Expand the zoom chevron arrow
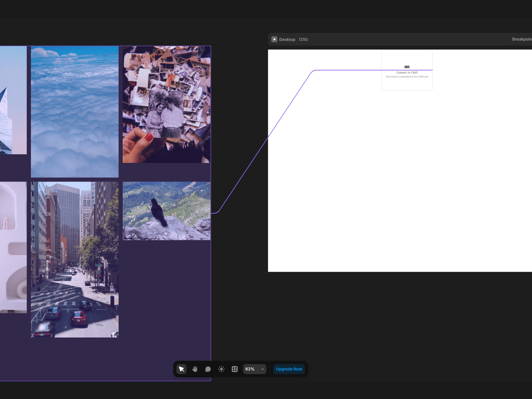Screen dimensions: 532x399 click(x=262, y=369)
